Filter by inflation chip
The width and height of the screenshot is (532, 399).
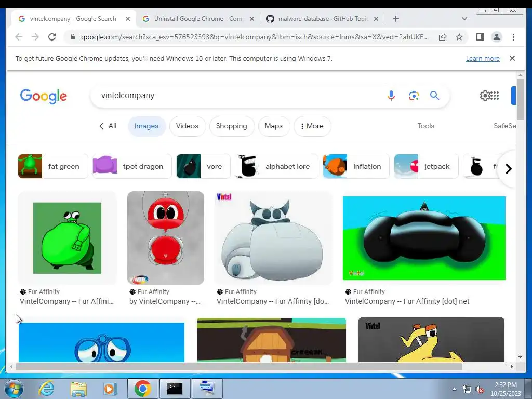(x=356, y=166)
